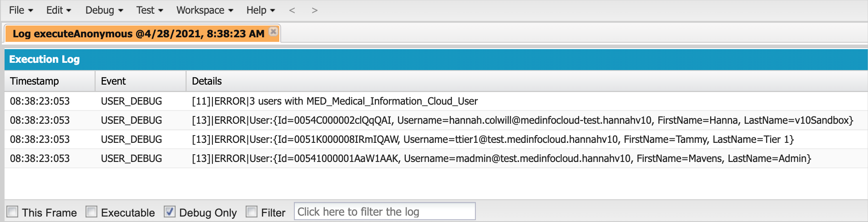Select the Log executeAnonymous tab
The height and width of the screenshot is (222, 868).
(138, 34)
